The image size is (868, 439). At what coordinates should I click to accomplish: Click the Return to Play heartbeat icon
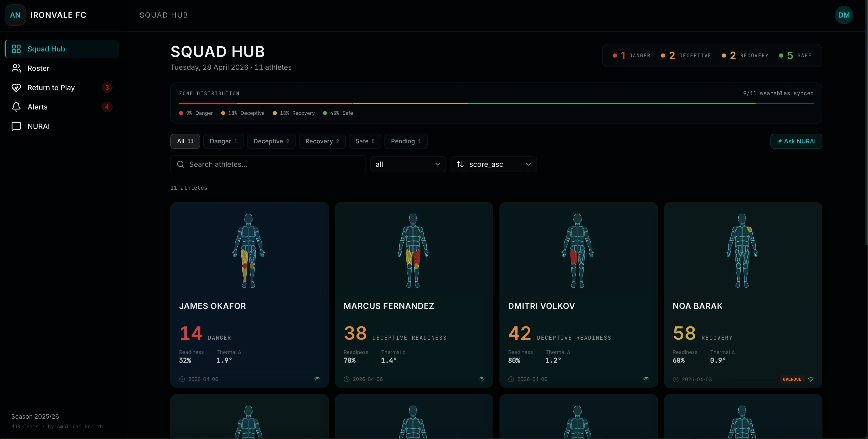point(16,88)
